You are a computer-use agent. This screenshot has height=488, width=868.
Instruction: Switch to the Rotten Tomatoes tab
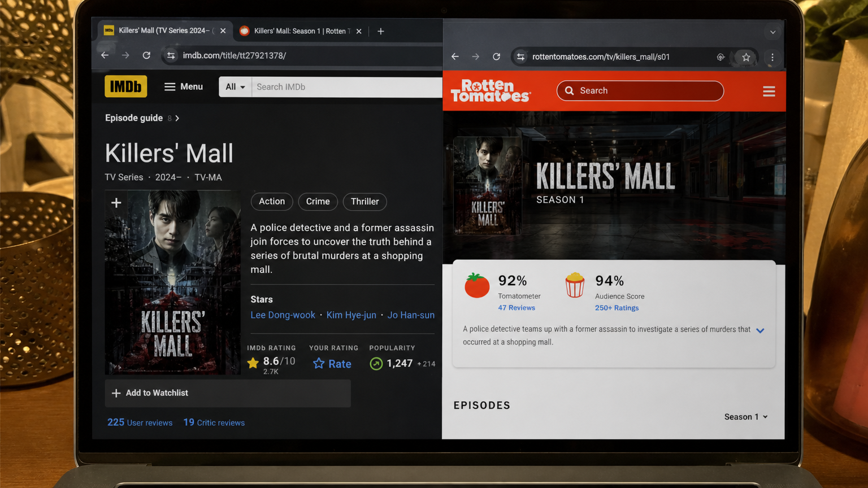click(301, 31)
